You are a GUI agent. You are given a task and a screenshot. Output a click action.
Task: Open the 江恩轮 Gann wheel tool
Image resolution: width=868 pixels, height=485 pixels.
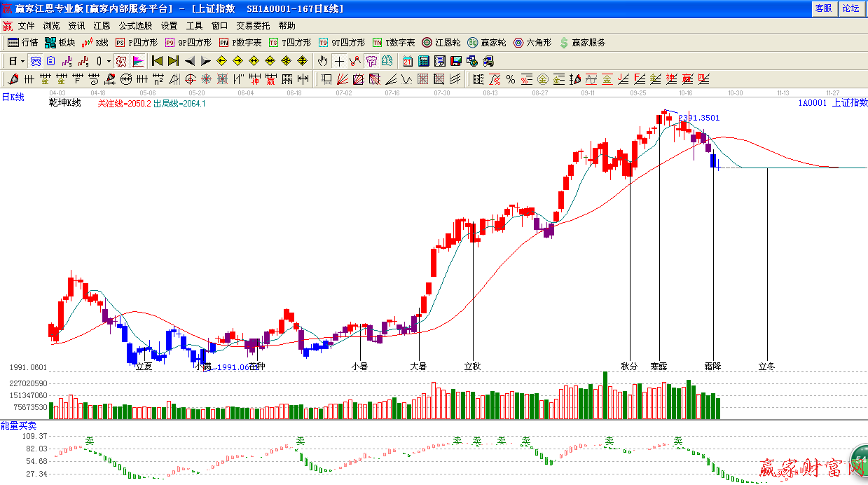pyautogui.click(x=441, y=43)
